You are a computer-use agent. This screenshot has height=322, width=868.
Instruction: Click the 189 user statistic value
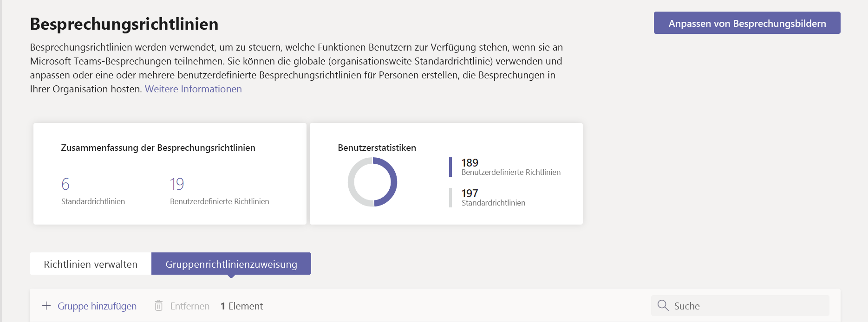coord(470,163)
